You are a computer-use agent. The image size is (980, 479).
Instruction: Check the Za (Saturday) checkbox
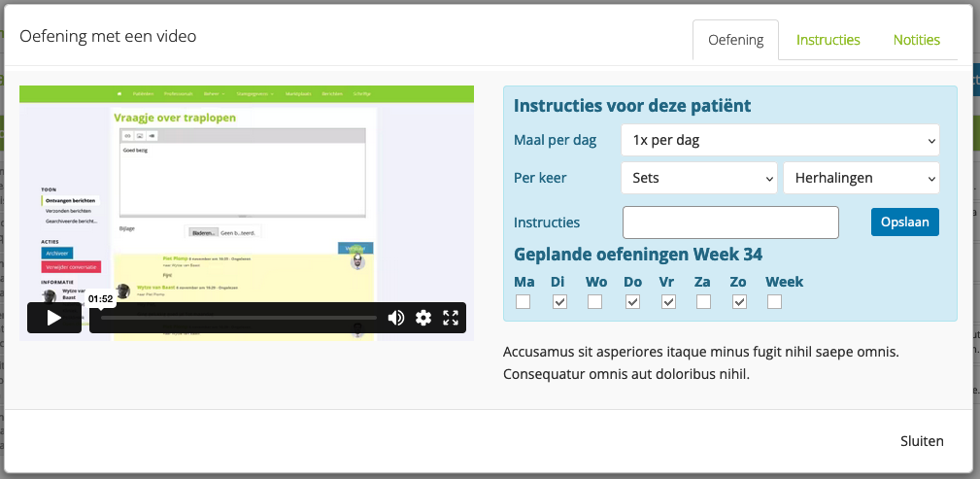[703, 302]
